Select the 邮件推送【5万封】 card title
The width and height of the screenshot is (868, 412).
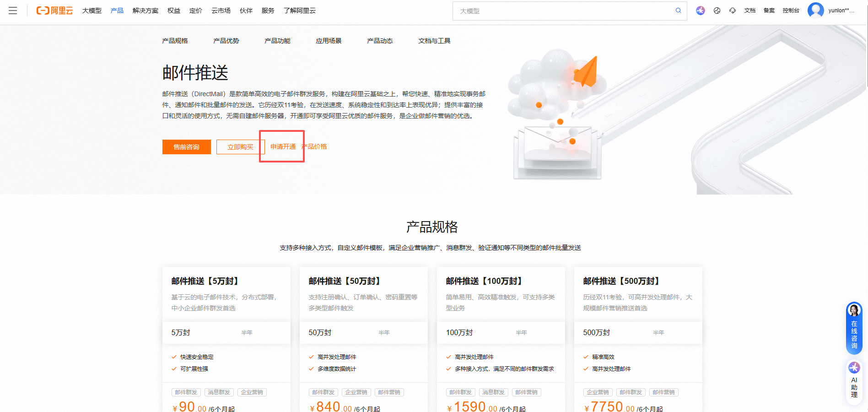(205, 281)
